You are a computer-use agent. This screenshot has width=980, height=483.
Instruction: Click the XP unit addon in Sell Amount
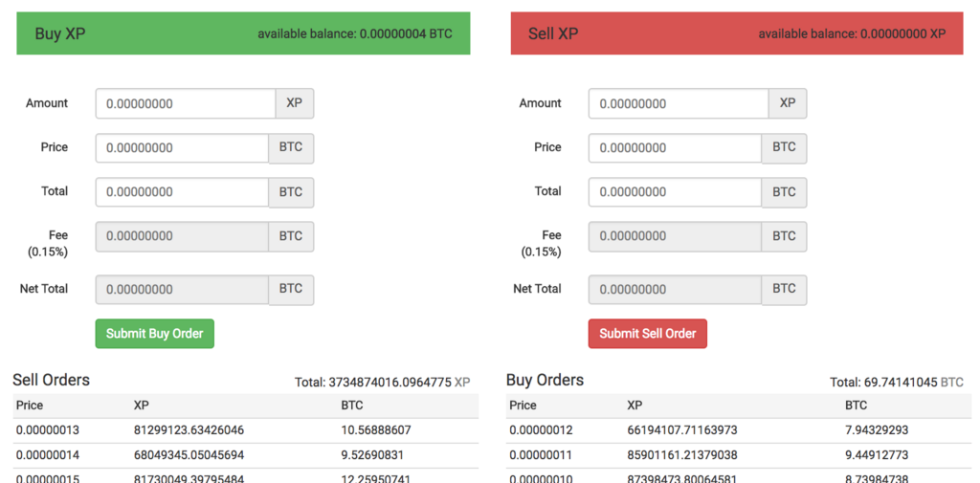tap(788, 103)
